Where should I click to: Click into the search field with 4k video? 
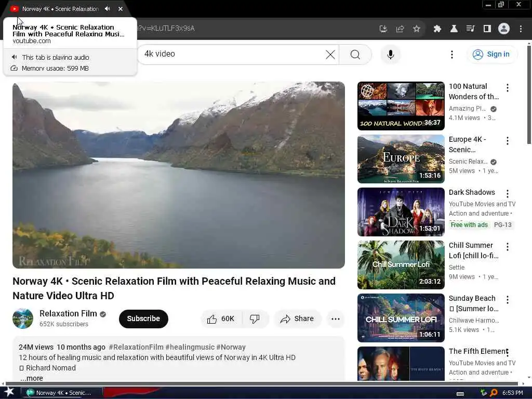[237, 54]
